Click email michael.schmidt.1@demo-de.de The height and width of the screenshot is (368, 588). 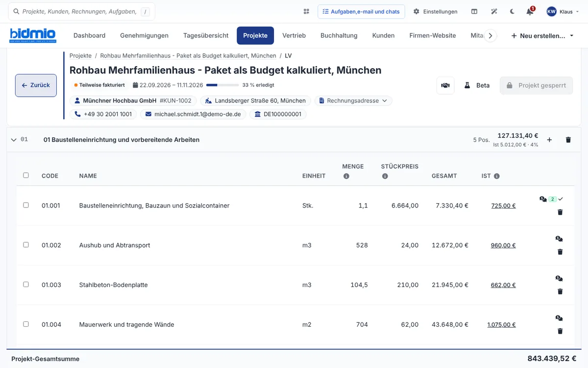(x=194, y=114)
